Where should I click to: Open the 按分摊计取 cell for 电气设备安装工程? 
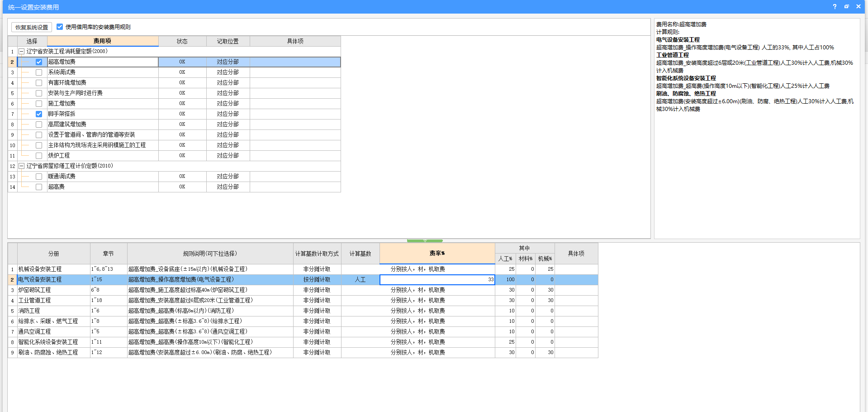coord(317,280)
